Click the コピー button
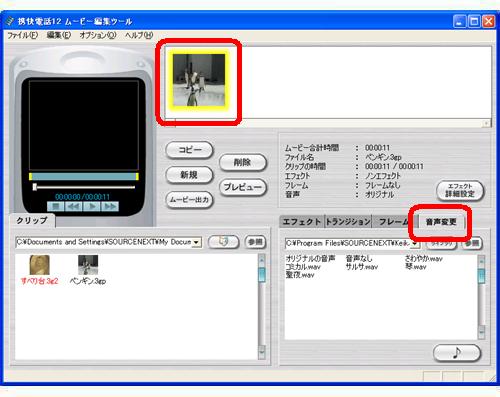 (189, 150)
